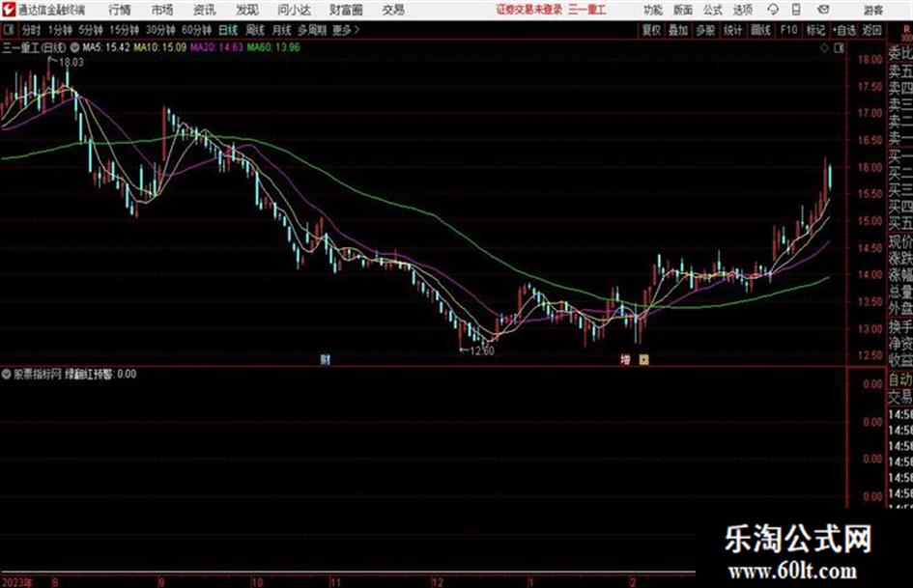Click the Tongdaxin app logo icon
Image resolution: width=913 pixels, height=588 pixels.
coord(8,10)
